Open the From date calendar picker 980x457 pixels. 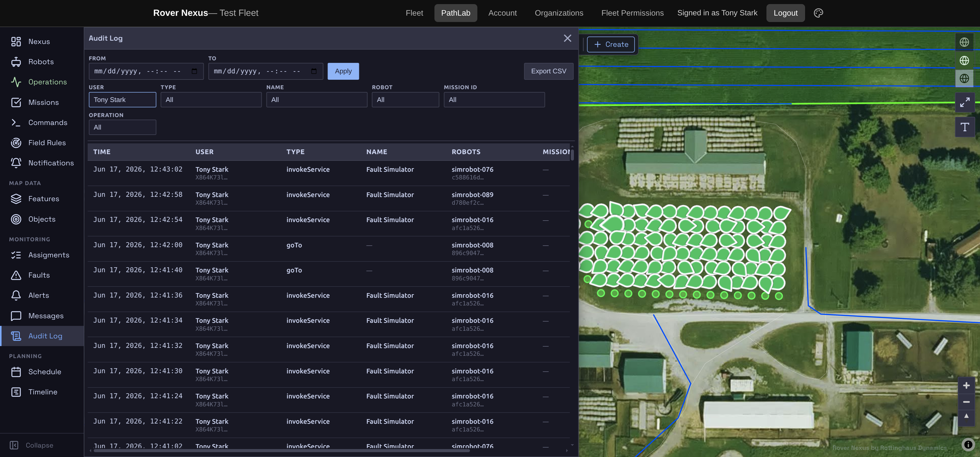coord(194,71)
